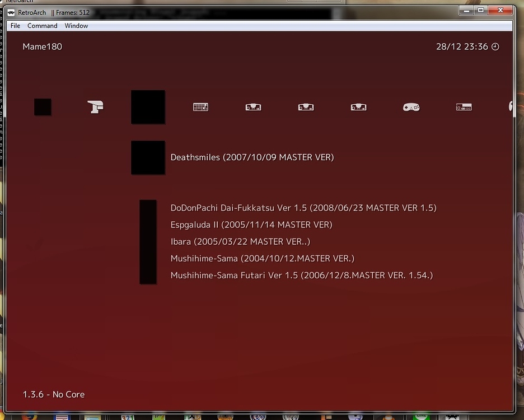Select the keyboard system icon

point(200,107)
